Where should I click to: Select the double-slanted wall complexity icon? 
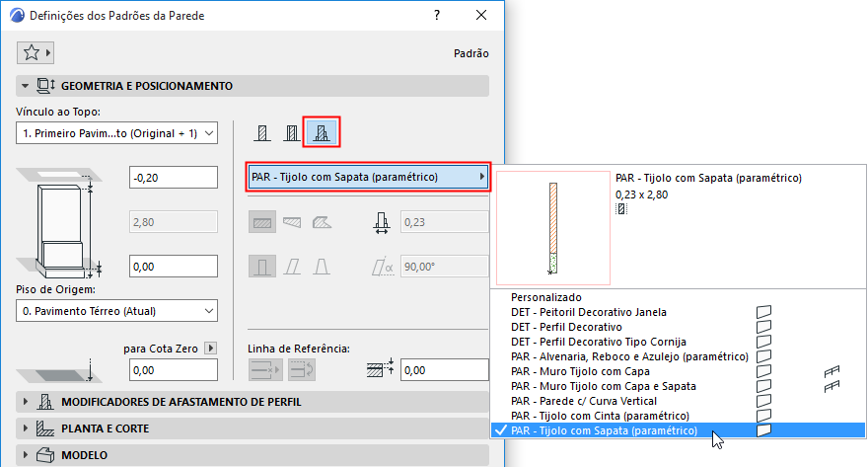coord(322,267)
